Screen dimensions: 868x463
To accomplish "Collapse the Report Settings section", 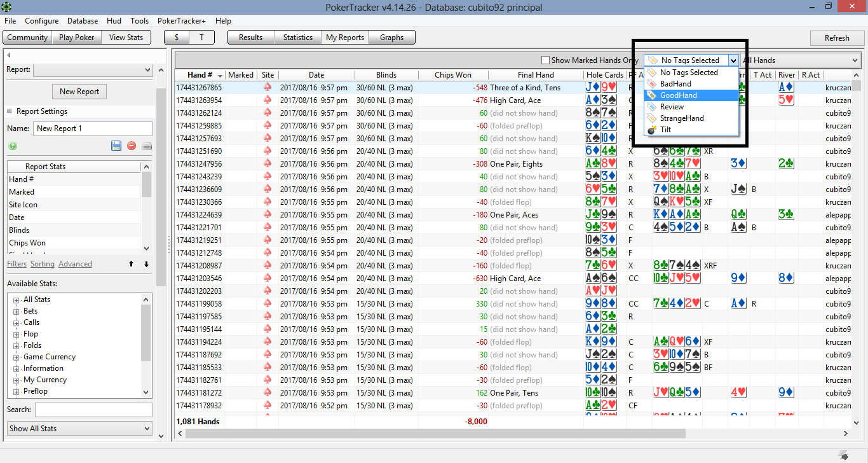I will pyautogui.click(x=10, y=111).
